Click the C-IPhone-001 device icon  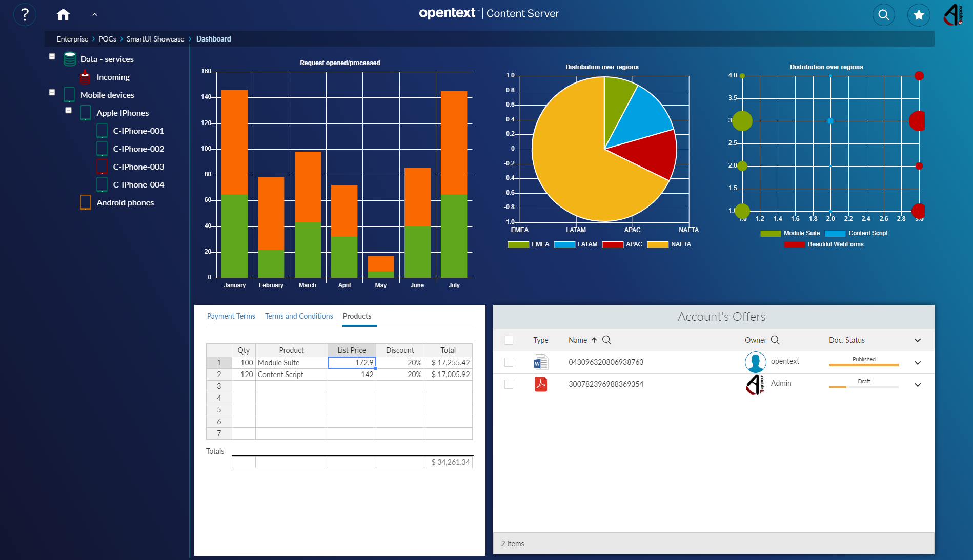102,131
